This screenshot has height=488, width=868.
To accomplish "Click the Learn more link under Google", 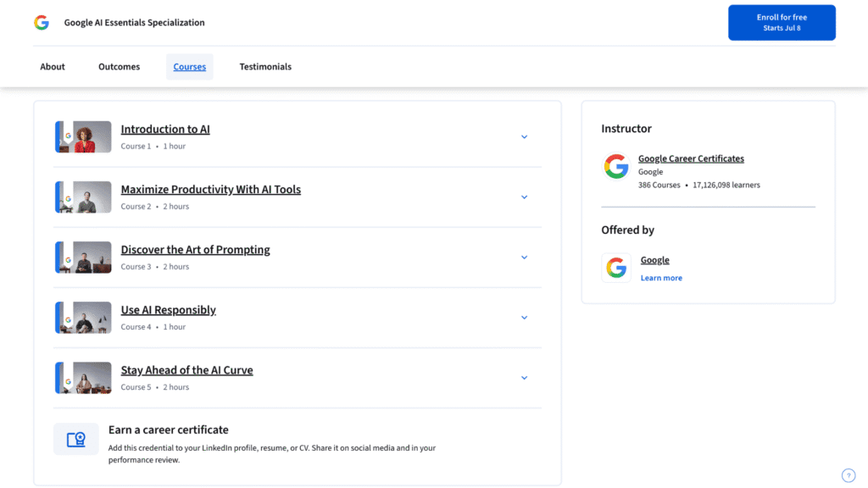I will (x=661, y=278).
